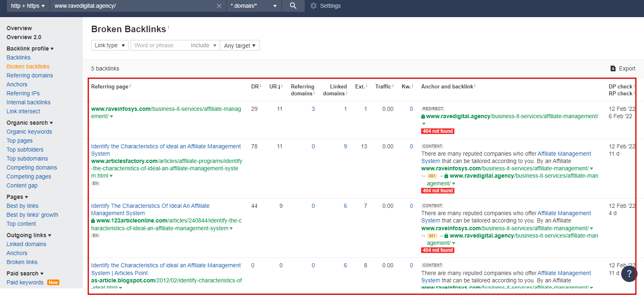Viewport: 644px width, 295px height.
Task: Open the www.articlesfactory.com article URL link
Action: click(167, 168)
